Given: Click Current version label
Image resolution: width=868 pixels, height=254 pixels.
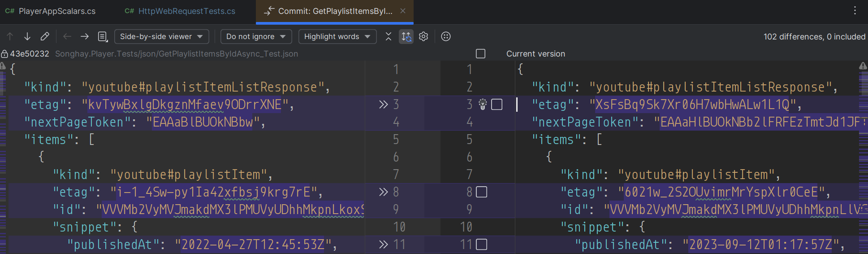Looking at the screenshot, I should click(x=535, y=54).
